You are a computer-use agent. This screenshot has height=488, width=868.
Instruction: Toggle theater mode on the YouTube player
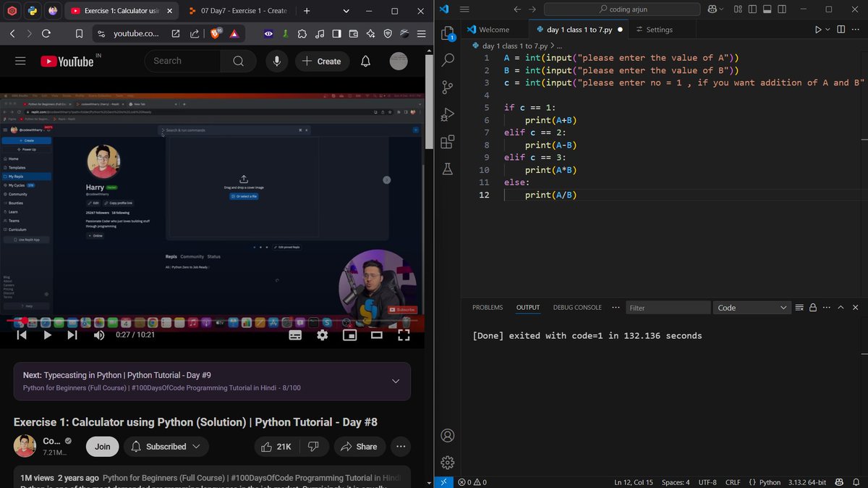tap(377, 335)
